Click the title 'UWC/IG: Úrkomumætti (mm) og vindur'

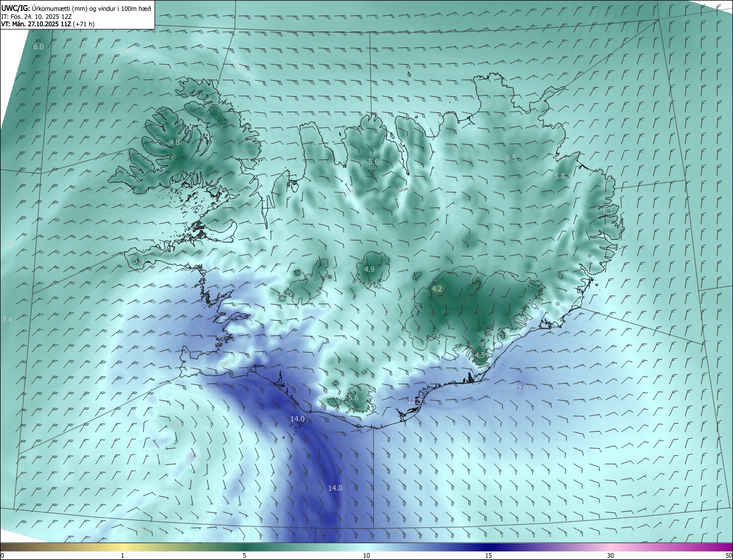coord(76,8)
